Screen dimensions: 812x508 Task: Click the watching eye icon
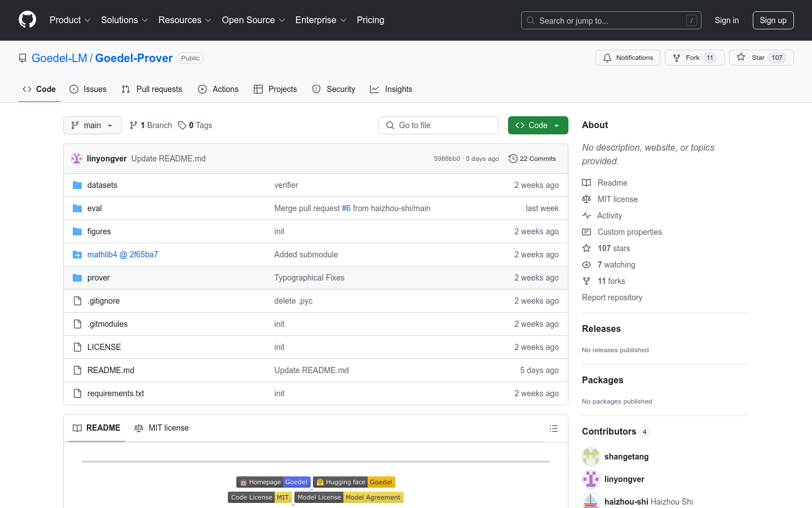[x=586, y=265]
